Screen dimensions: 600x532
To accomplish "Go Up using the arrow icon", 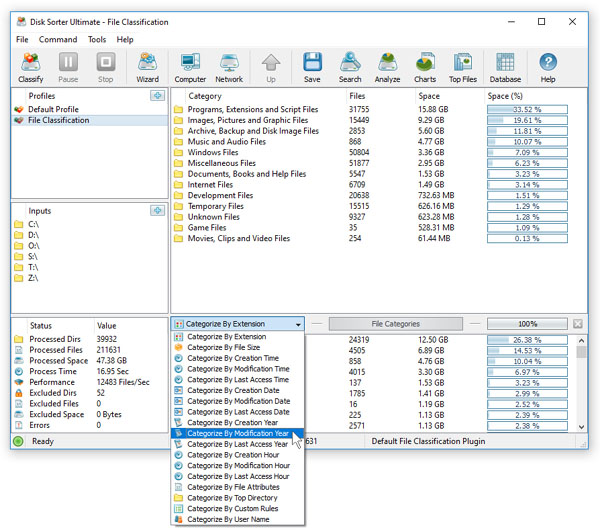I will [x=271, y=68].
